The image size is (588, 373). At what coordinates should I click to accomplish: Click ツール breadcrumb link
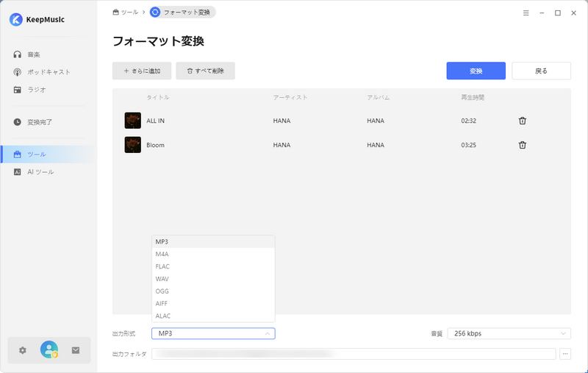(125, 13)
